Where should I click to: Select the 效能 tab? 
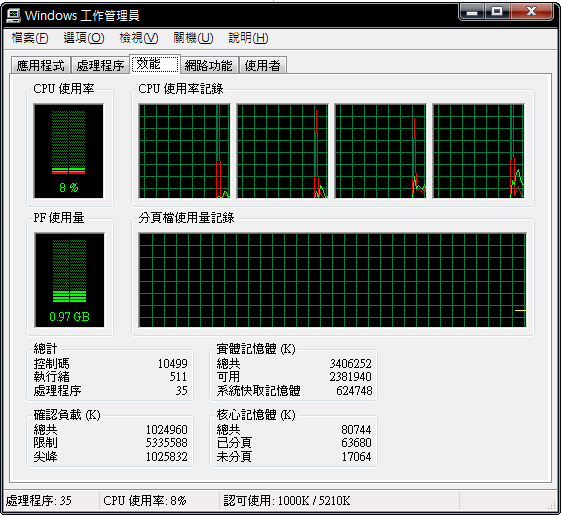coord(155,64)
